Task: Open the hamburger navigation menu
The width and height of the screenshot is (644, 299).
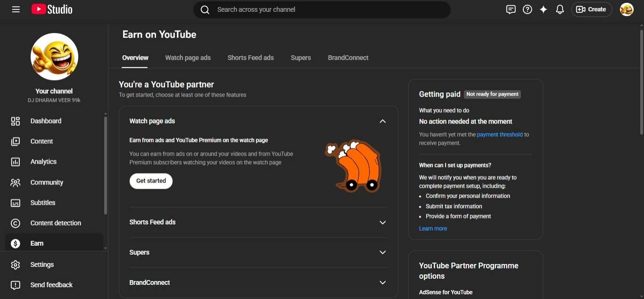Action: tap(16, 9)
